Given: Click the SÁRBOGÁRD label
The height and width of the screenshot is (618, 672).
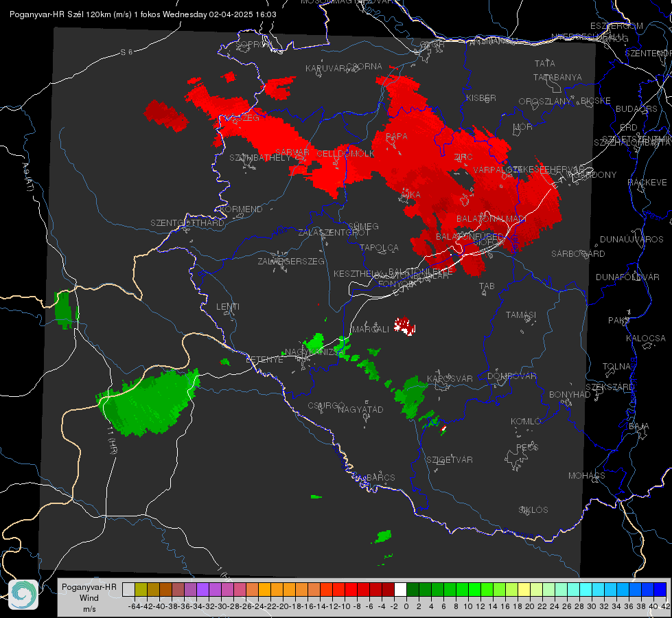Looking at the screenshot, I should [578, 254].
